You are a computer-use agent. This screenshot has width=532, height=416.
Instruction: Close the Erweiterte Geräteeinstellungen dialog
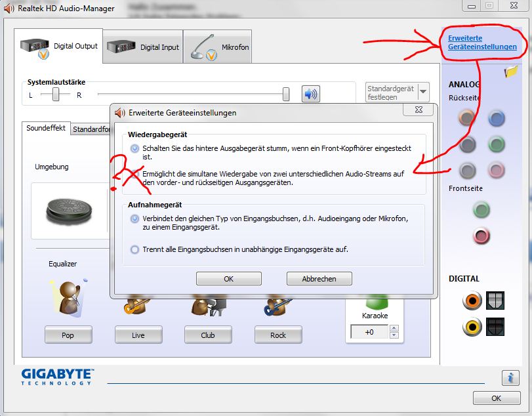pos(419,110)
